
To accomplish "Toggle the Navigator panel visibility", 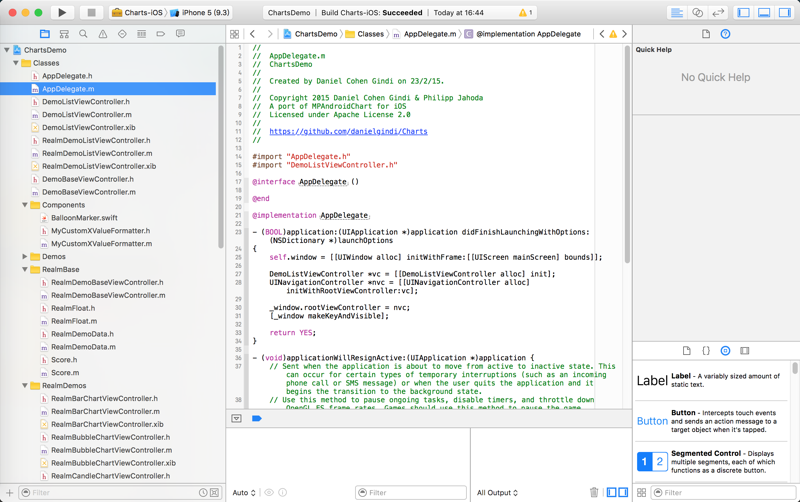I will point(743,13).
